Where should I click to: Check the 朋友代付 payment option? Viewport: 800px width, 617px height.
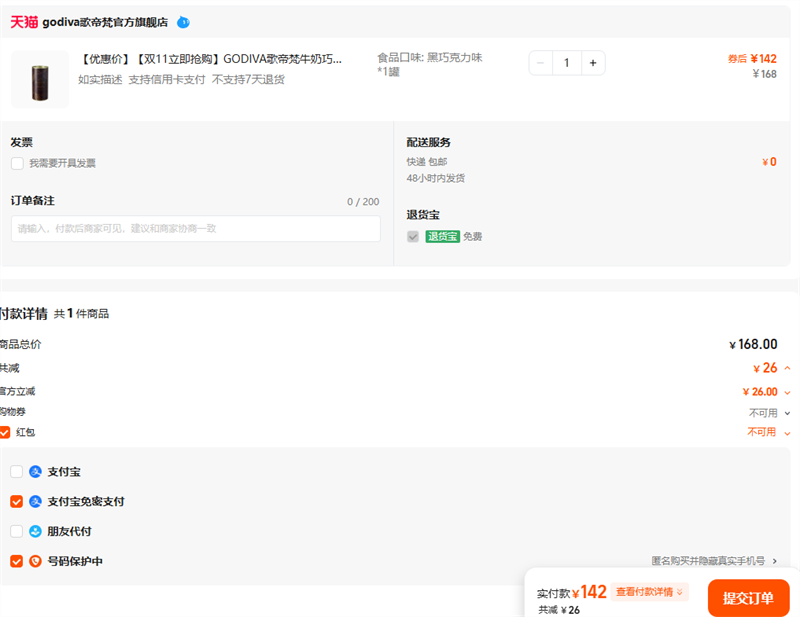(16, 531)
